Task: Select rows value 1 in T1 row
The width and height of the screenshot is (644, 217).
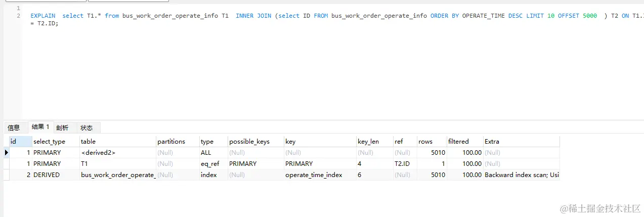Action: 432,163
